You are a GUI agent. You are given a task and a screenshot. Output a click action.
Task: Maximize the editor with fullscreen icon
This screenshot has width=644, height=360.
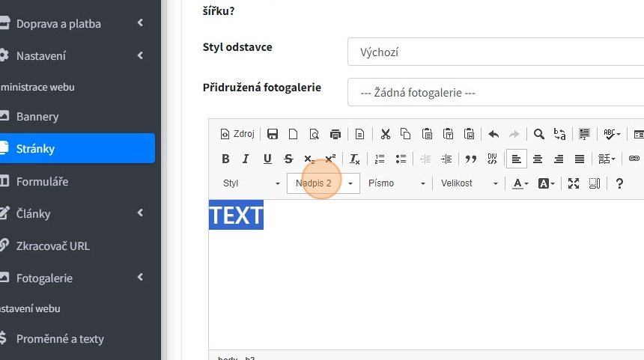tap(574, 183)
